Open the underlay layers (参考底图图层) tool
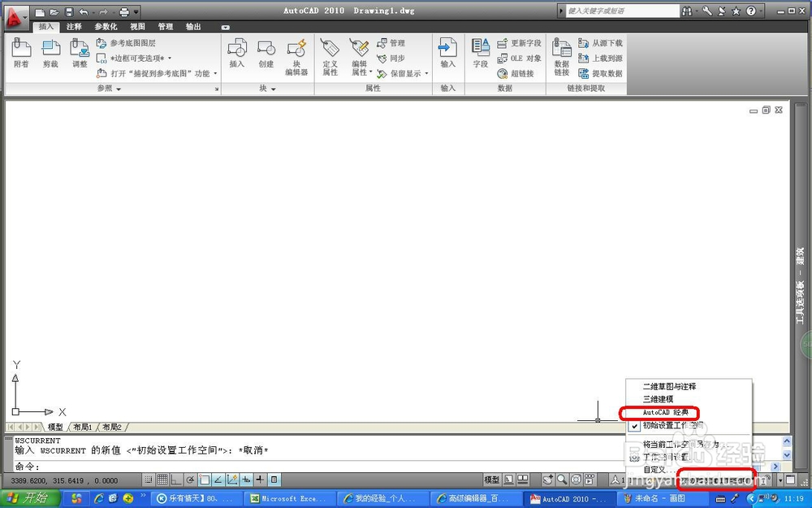The height and width of the screenshot is (508, 812). coord(126,43)
